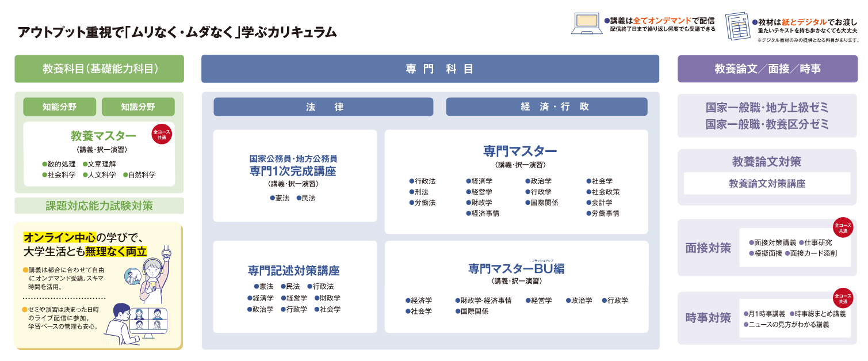This screenshot has width=868, height=361.
Task: Open the 専門記述対策講座 card title
Action: click(294, 271)
